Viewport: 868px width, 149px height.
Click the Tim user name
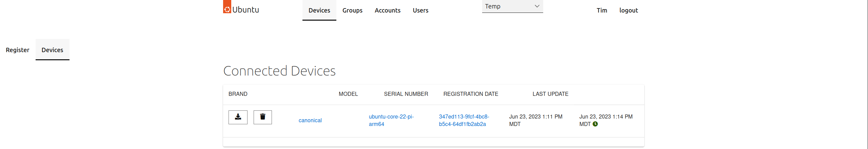click(601, 10)
